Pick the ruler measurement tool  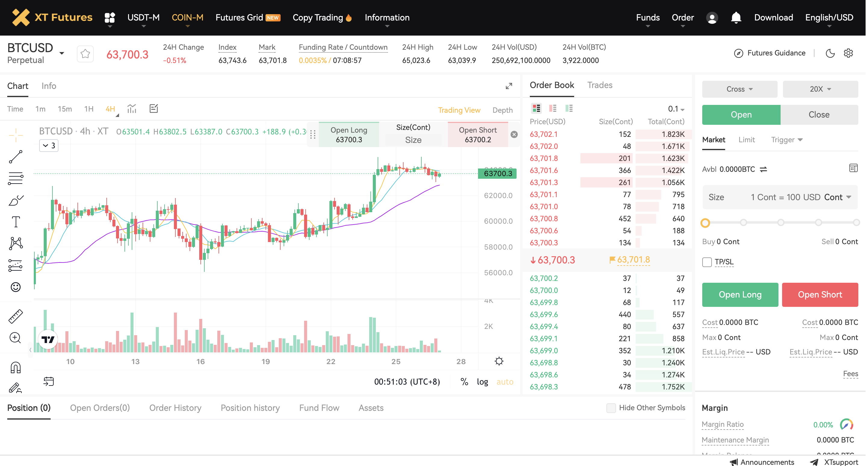click(x=15, y=316)
